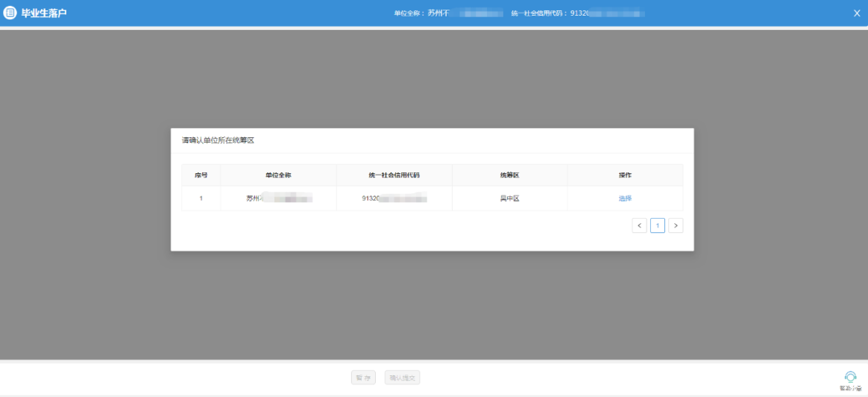
Task: Click the 序号 column header
Action: click(201, 175)
